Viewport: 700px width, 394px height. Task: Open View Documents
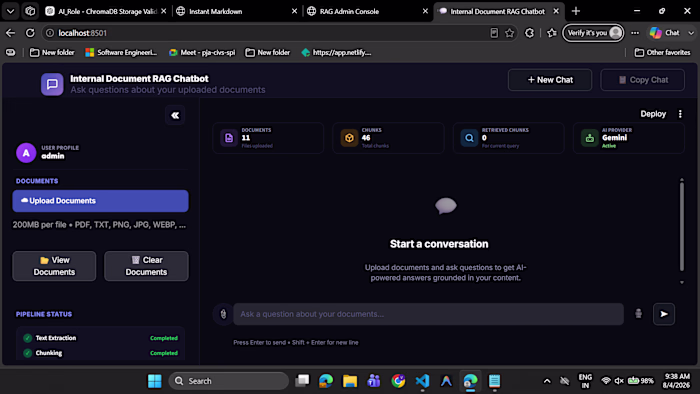click(x=54, y=266)
